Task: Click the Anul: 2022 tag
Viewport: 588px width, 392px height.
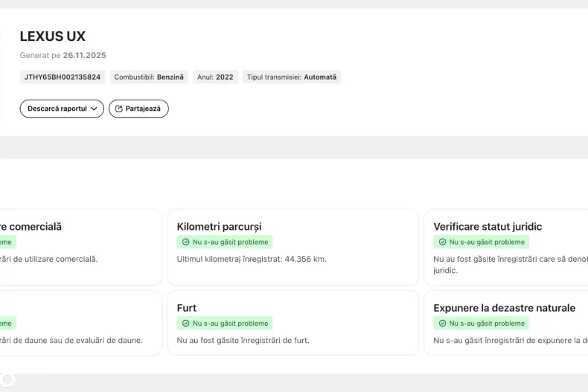Action: [215, 77]
